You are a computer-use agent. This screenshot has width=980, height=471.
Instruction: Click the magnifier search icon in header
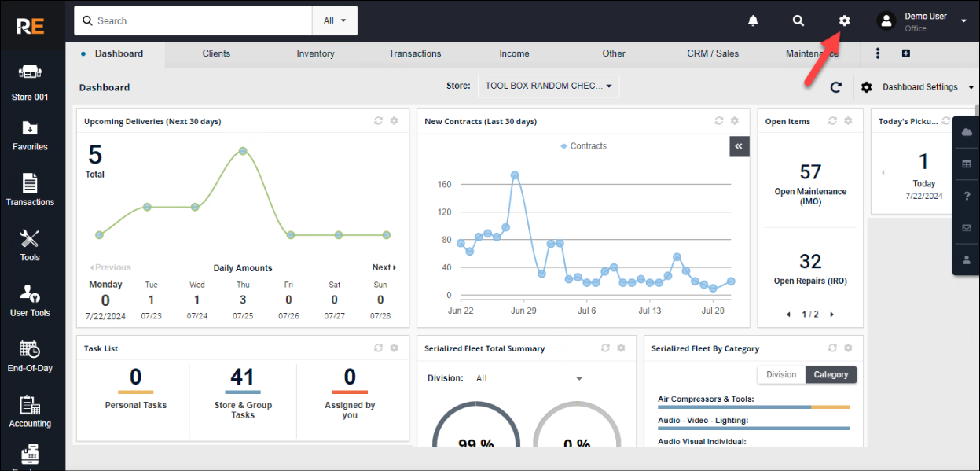[x=798, y=21]
